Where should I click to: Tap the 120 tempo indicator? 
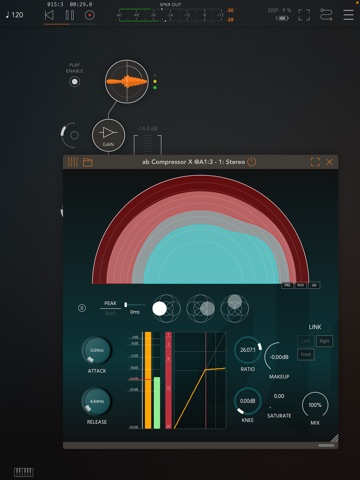[x=15, y=15]
